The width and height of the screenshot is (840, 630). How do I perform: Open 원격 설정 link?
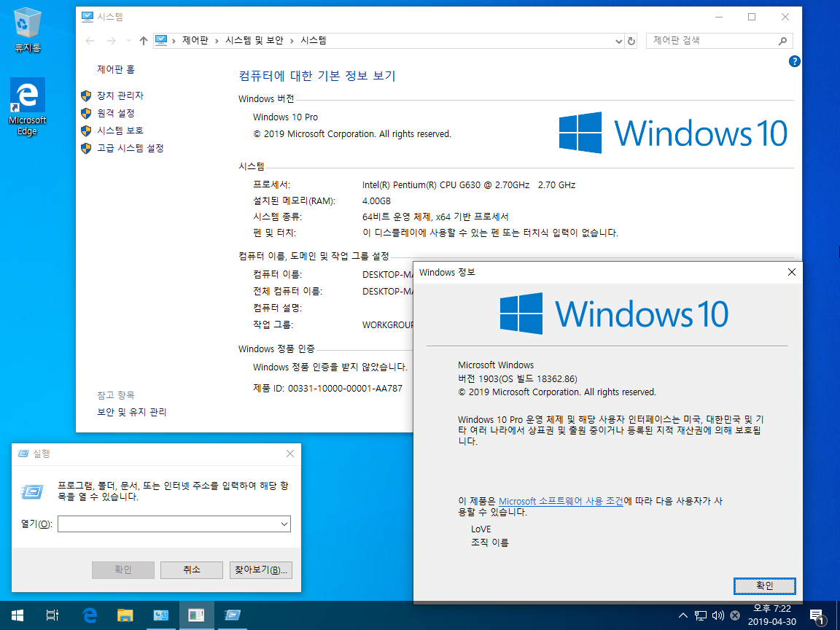coord(116,113)
